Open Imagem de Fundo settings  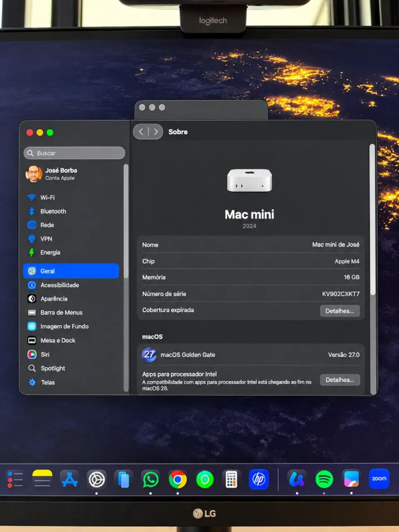coord(71,326)
